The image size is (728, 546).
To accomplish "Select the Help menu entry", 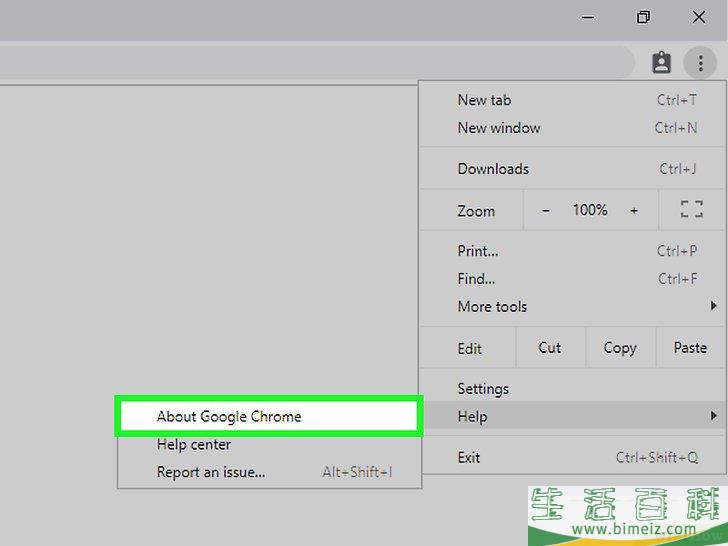I will 572,416.
